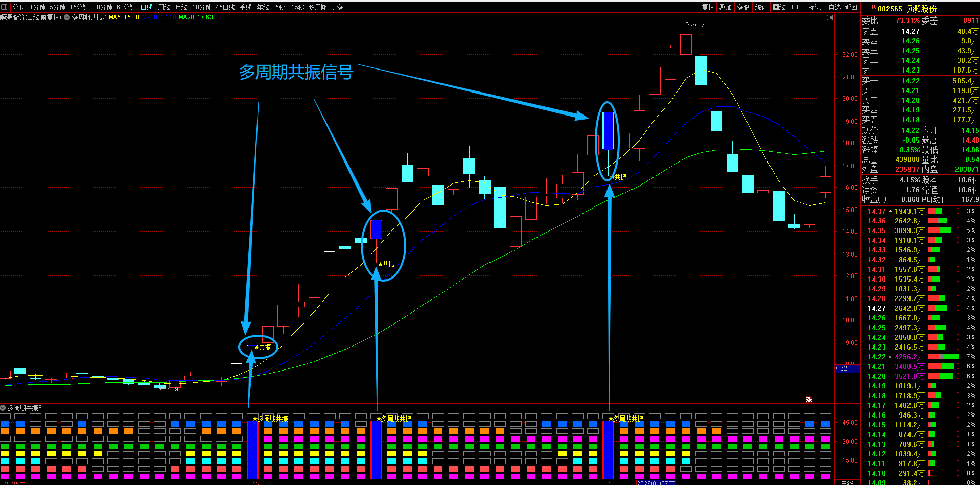Switch to 5分钟 chart period
The image size is (980, 485).
[58, 7]
